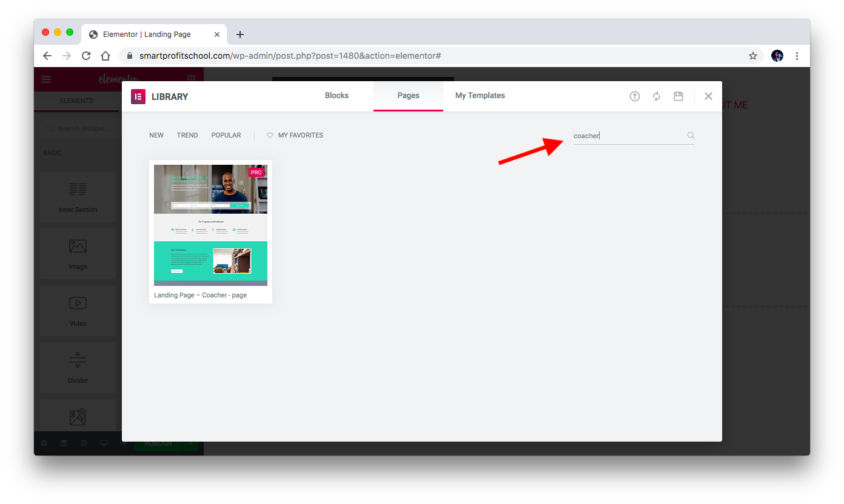Viewport: 844px width, 504px height.
Task: Click the PRO badge on the template
Action: [x=256, y=173]
